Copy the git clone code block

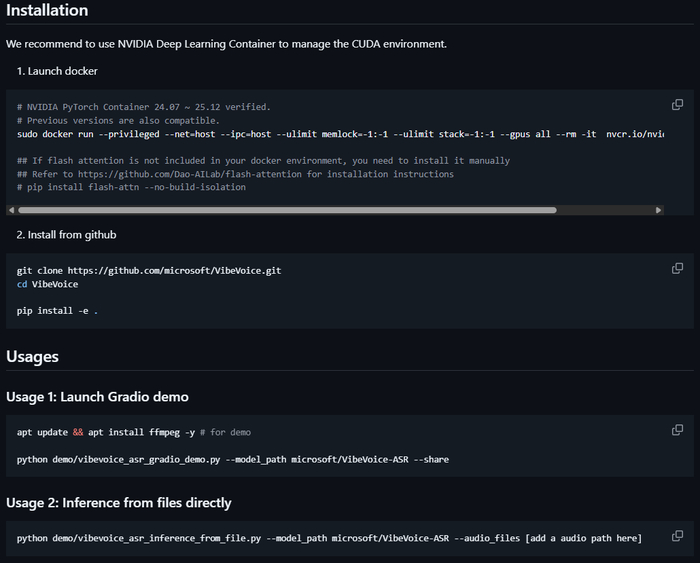pos(677,268)
